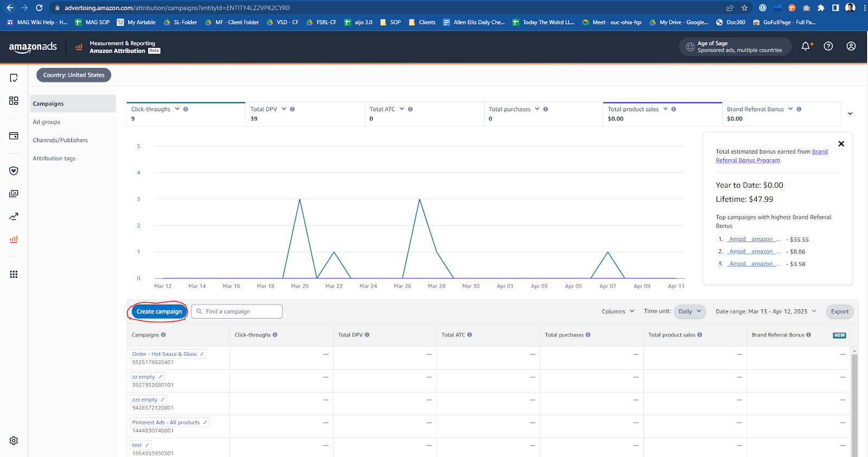Open the 'Pinterest Ads - All products' campaign

point(166,422)
